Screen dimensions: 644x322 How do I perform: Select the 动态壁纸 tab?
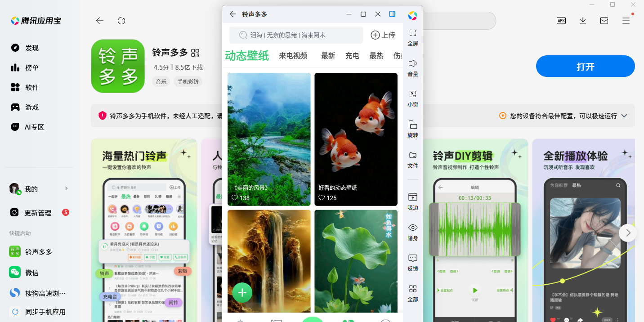247,56
